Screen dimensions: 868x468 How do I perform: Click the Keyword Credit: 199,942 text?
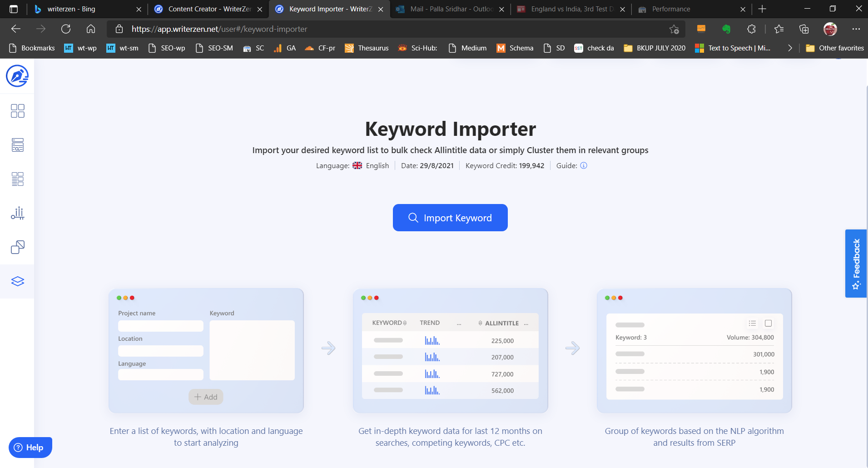point(505,165)
